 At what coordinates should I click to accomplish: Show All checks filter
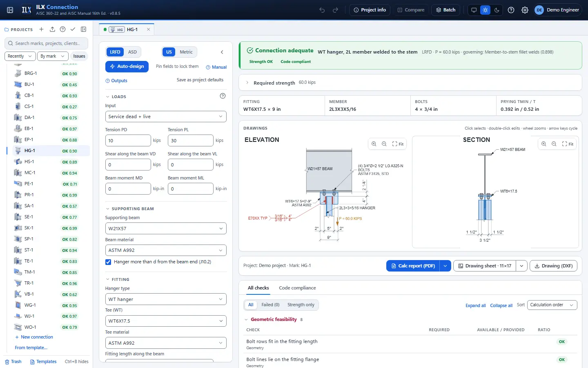tap(251, 305)
